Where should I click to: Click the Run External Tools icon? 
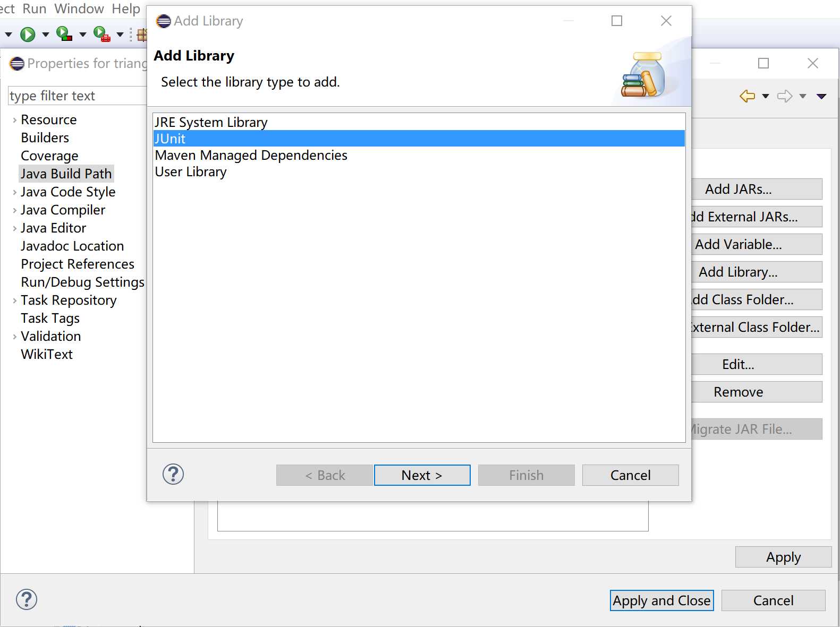[101, 34]
